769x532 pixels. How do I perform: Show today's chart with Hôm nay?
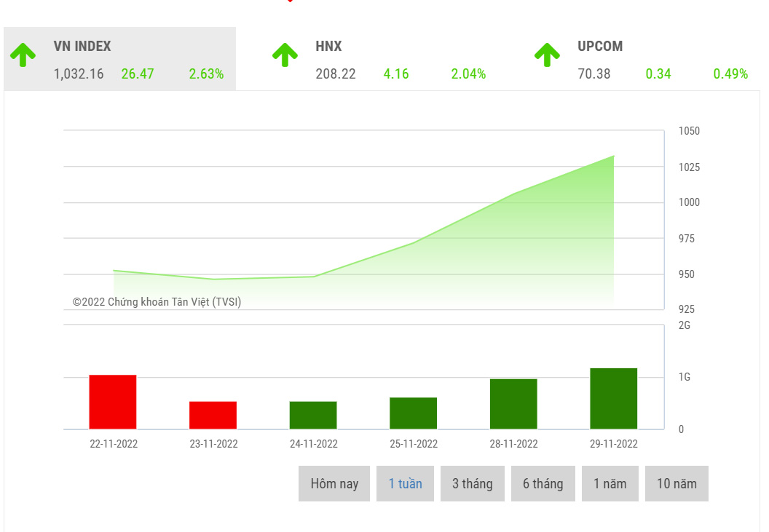pyautogui.click(x=334, y=484)
